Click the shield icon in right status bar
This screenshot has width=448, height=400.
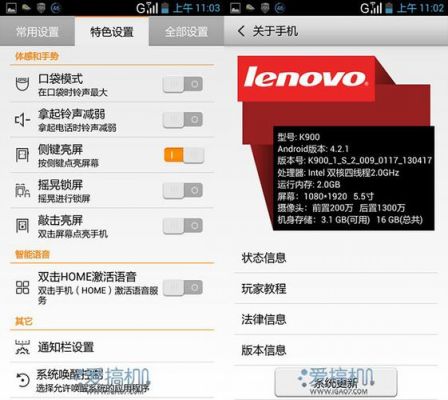click(265, 8)
